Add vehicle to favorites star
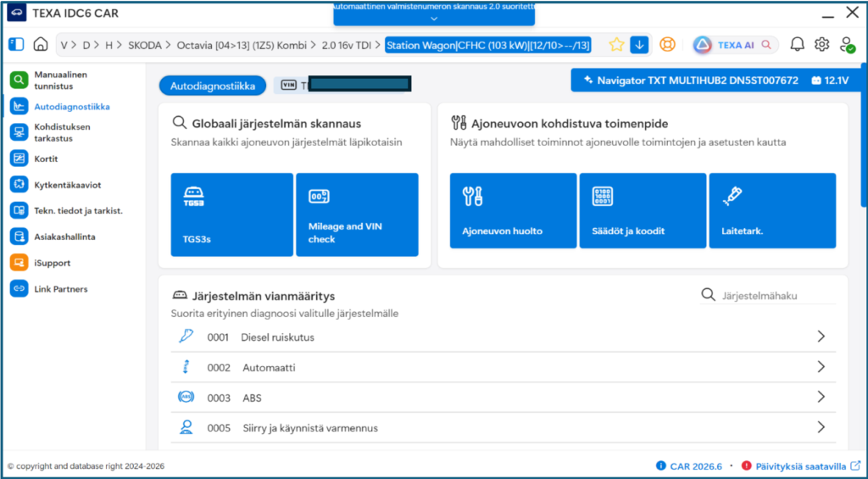 [x=616, y=45]
